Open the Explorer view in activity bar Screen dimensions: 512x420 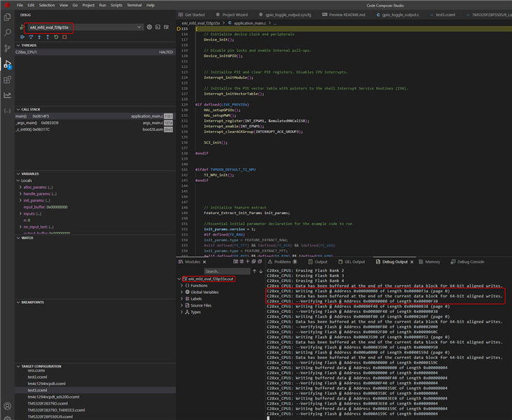7,17
